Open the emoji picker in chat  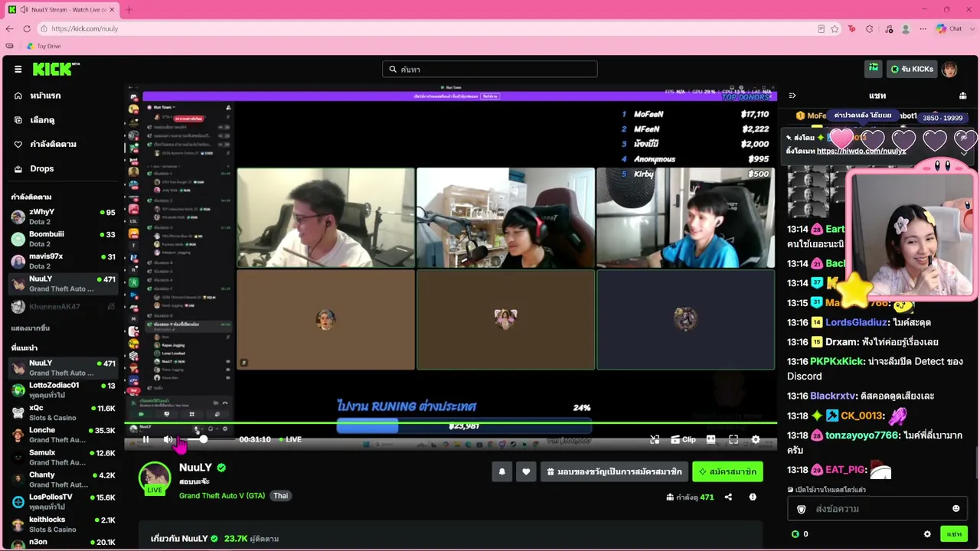click(955, 509)
